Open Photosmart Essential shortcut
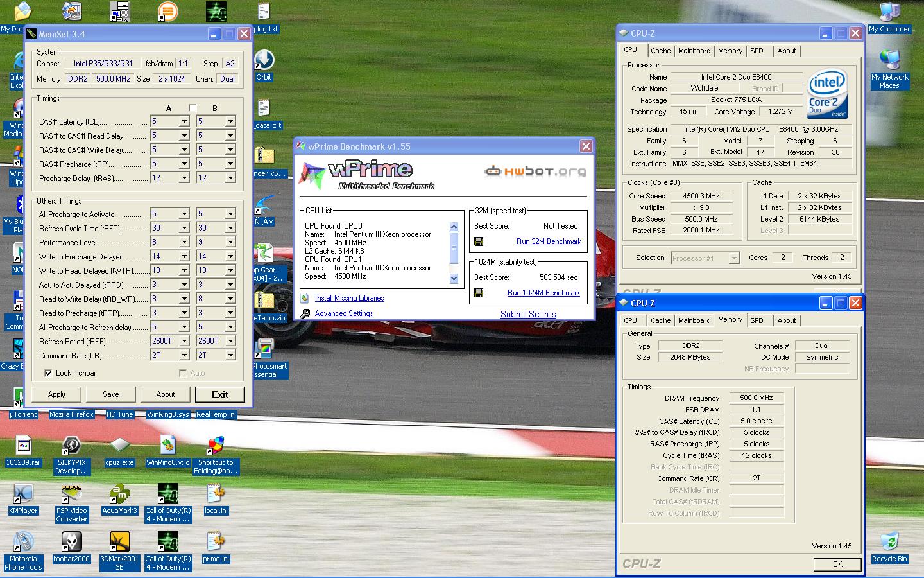 [264, 349]
